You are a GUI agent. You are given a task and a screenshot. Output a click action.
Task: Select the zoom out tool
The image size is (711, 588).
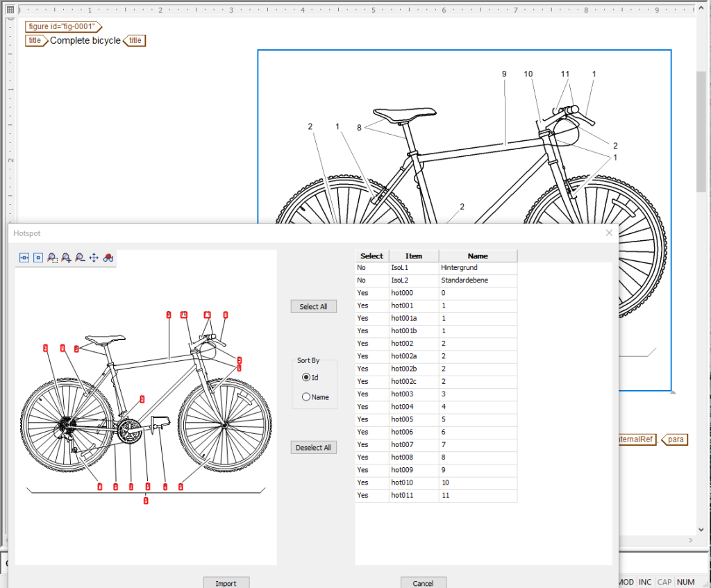click(79, 258)
